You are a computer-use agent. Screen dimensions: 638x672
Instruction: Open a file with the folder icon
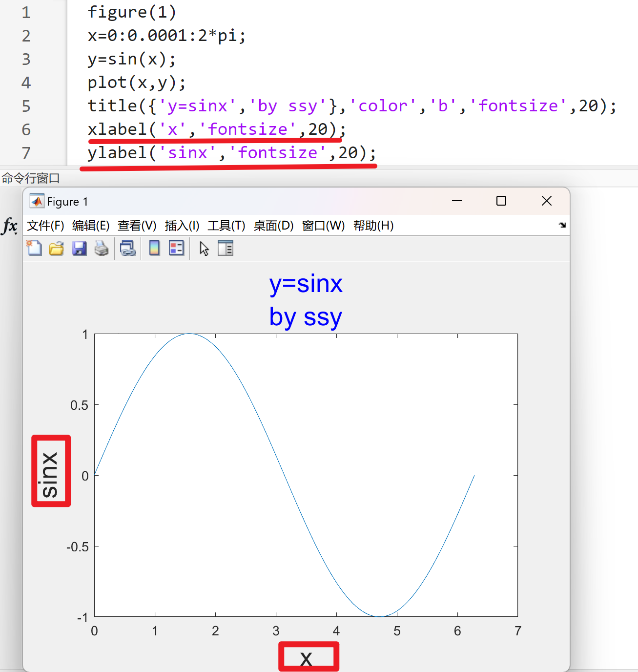pyautogui.click(x=56, y=249)
